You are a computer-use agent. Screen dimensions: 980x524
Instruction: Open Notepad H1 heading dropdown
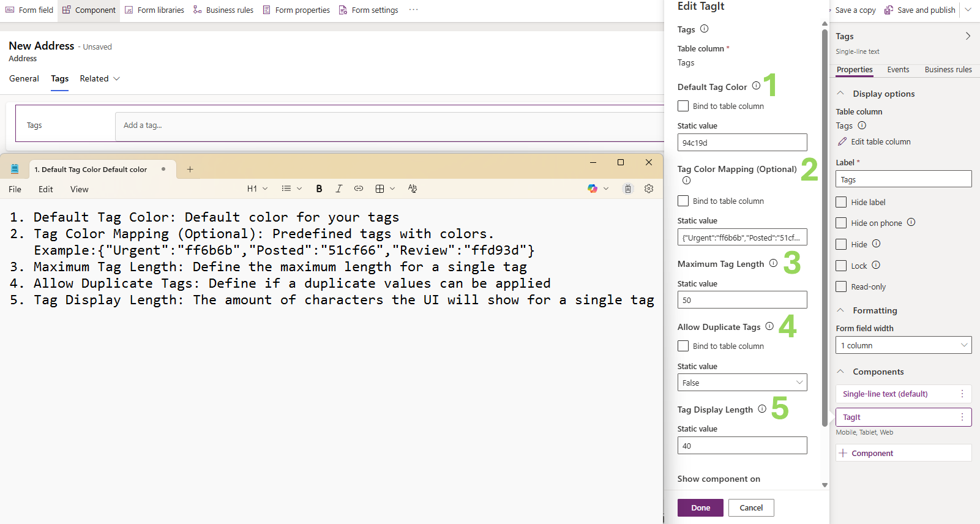(257, 189)
